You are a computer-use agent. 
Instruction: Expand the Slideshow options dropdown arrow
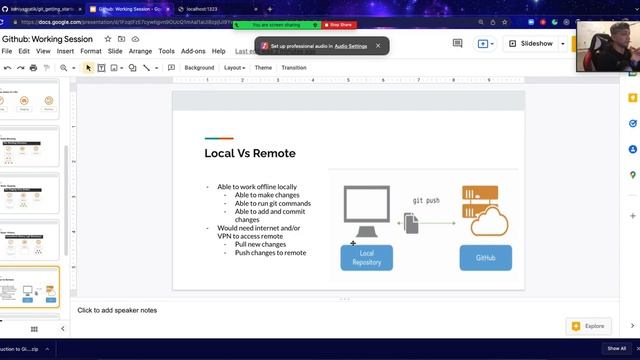tap(563, 44)
